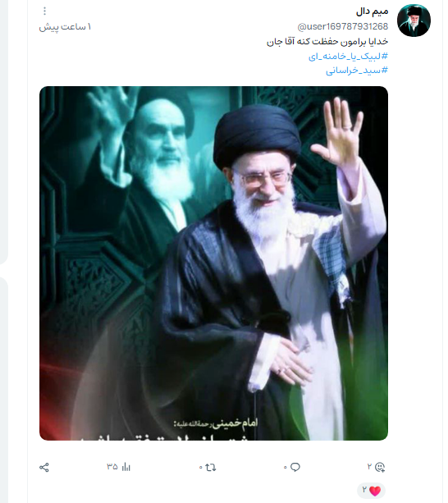448x503 pixels.
Task: Open the poster's round profile avatar
Action: pyautogui.click(x=414, y=21)
